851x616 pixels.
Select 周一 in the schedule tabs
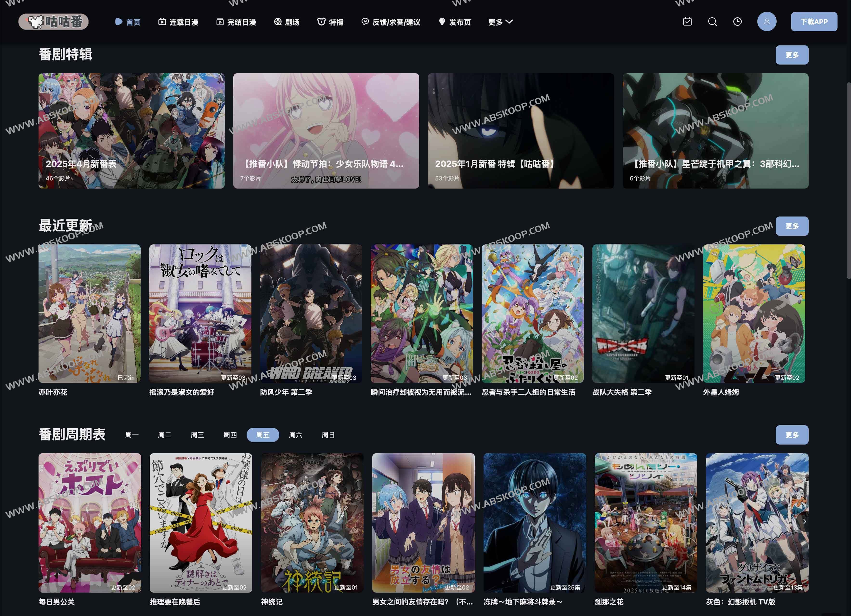tap(132, 435)
